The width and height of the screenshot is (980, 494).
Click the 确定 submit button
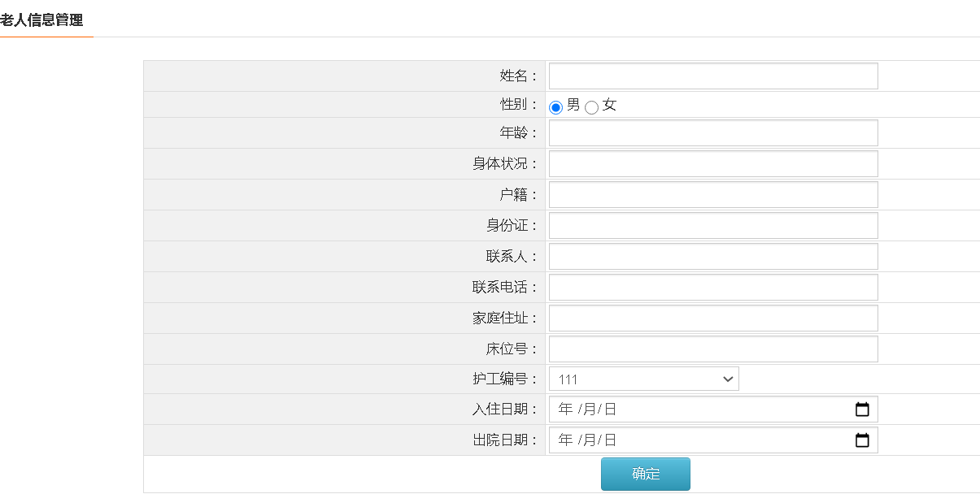pos(646,474)
